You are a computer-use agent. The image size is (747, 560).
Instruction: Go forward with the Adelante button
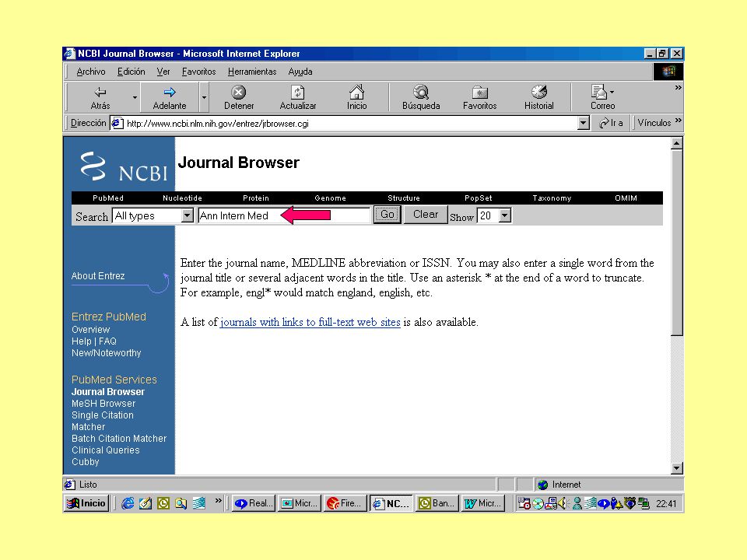tap(170, 98)
